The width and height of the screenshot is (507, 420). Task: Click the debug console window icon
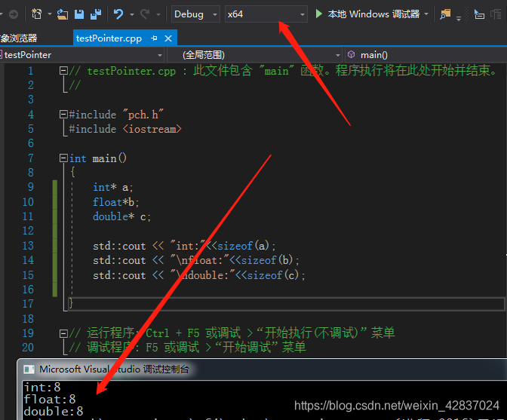point(29,369)
